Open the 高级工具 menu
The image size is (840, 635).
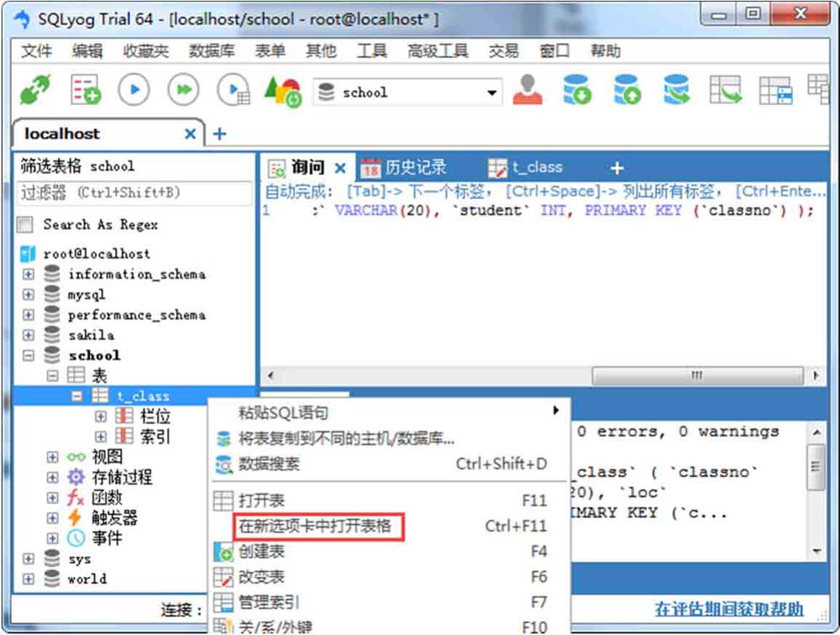click(438, 51)
